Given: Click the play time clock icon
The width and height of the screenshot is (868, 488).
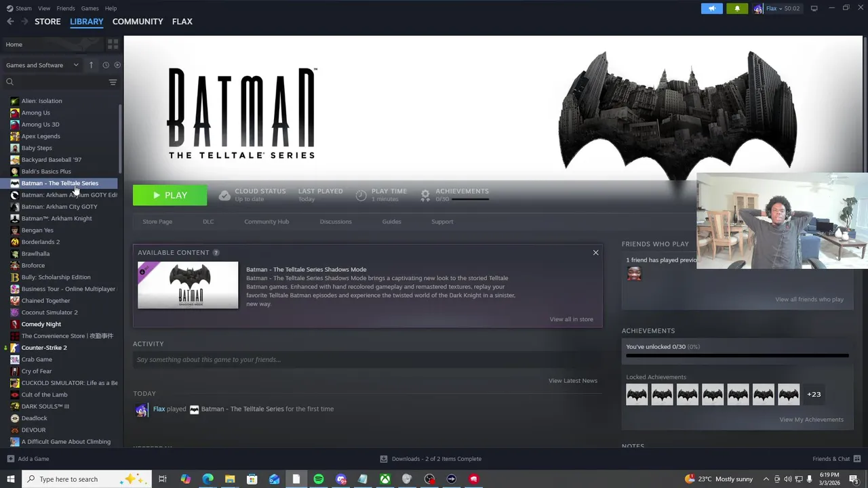Looking at the screenshot, I should 361,195.
